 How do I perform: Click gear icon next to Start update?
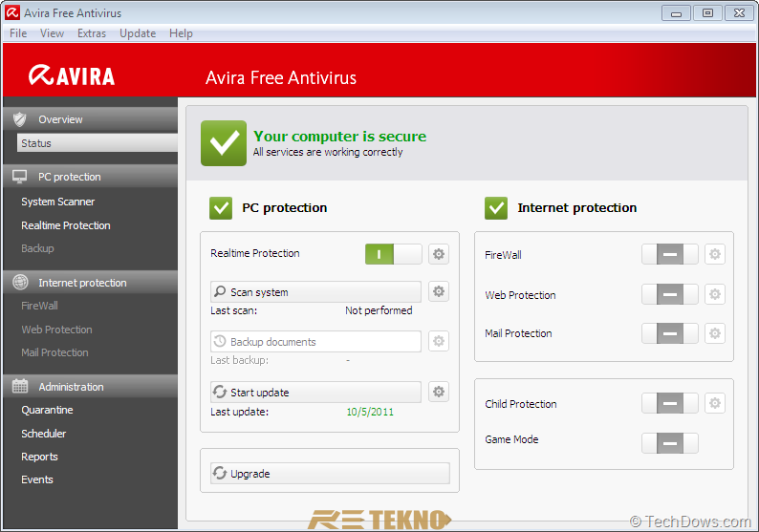click(x=439, y=392)
